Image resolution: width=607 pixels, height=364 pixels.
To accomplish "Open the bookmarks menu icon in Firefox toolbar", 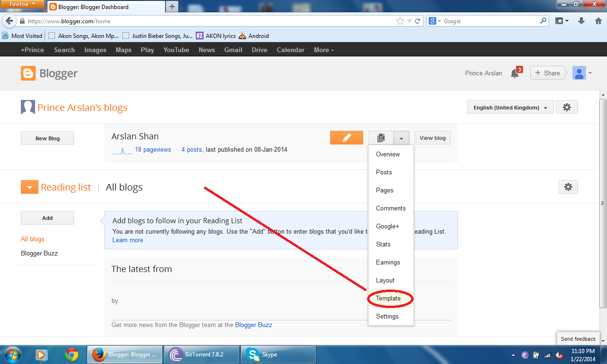I will pos(562,21).
